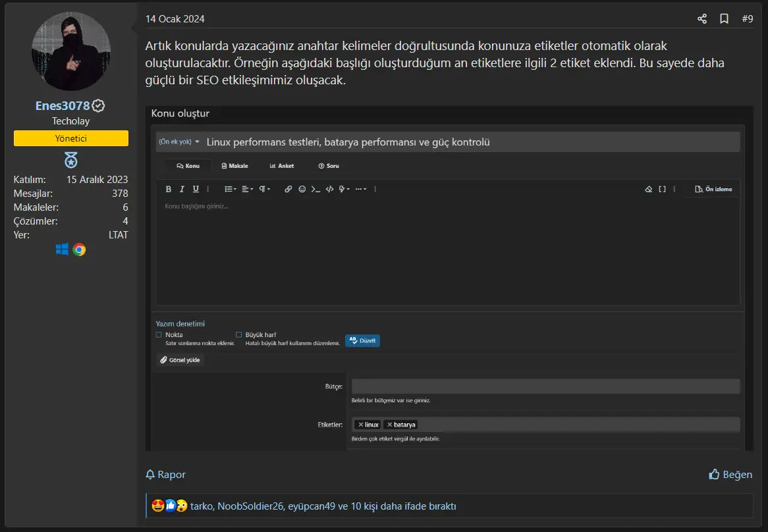The height and width of the screenshot is (532, 768).
Task: Click the thumbs-up reaction icon
Action: (x=170, y=506)
